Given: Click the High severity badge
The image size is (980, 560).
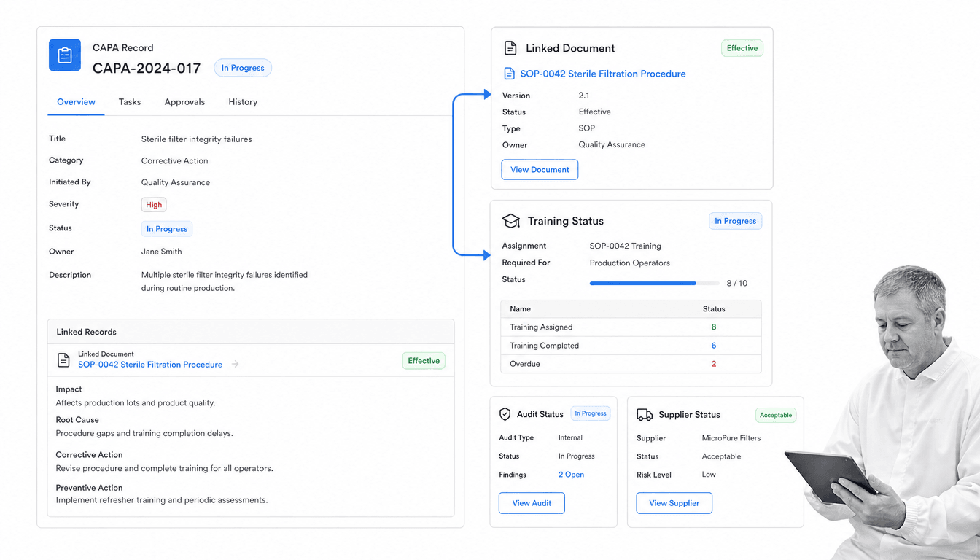Looking at the screenshot, I should tap(154, 205).
